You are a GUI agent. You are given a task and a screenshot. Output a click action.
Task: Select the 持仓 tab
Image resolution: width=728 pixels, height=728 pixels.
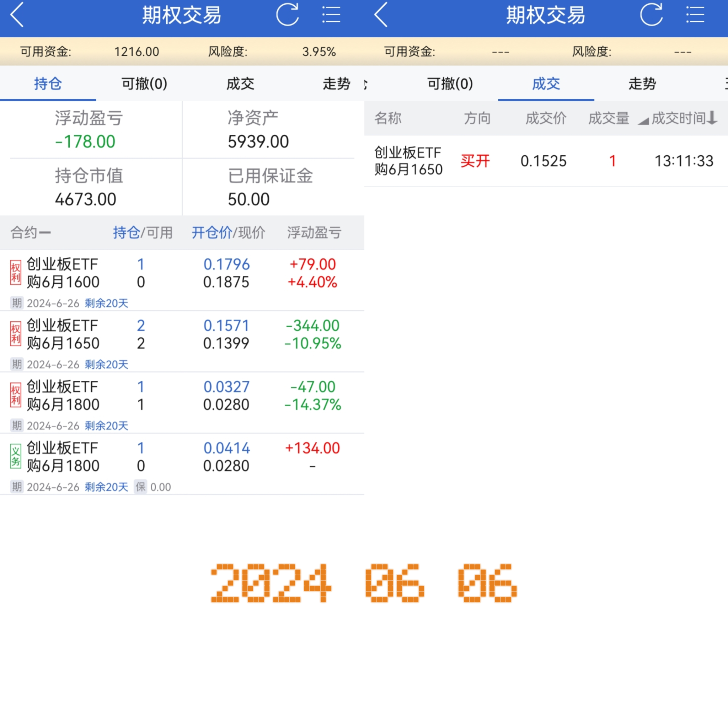tap(48, 84)
